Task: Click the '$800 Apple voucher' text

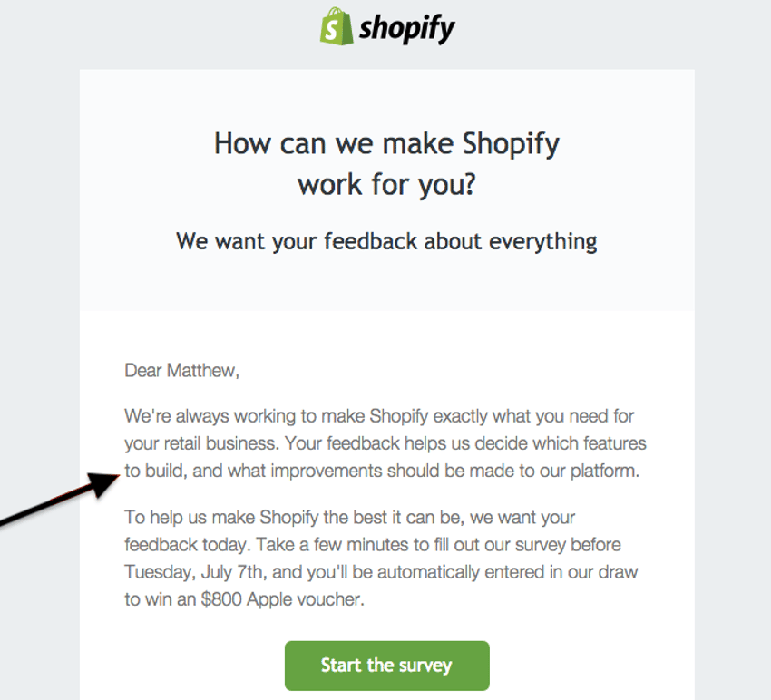Action: [x=283, y=599]
